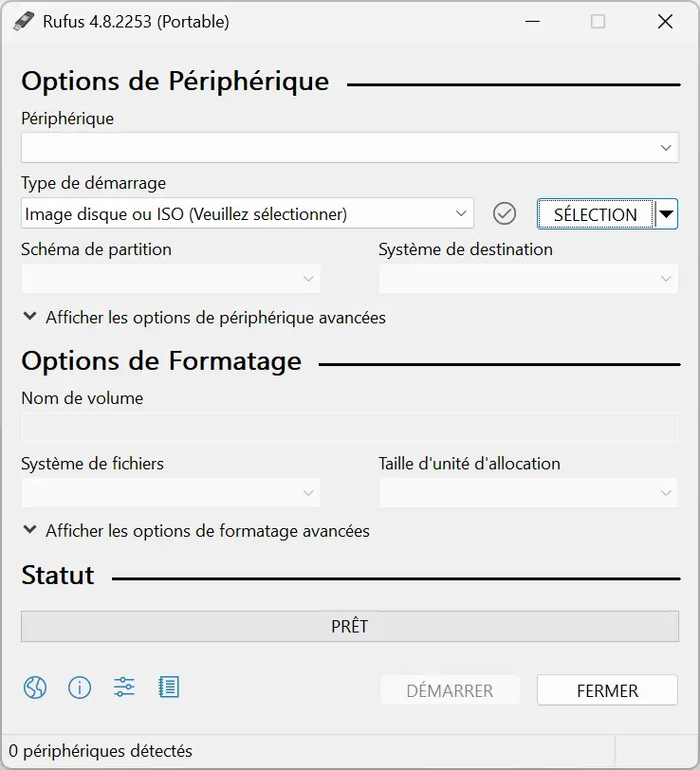Open the SÉLECTION split arrow

point(666,213)
